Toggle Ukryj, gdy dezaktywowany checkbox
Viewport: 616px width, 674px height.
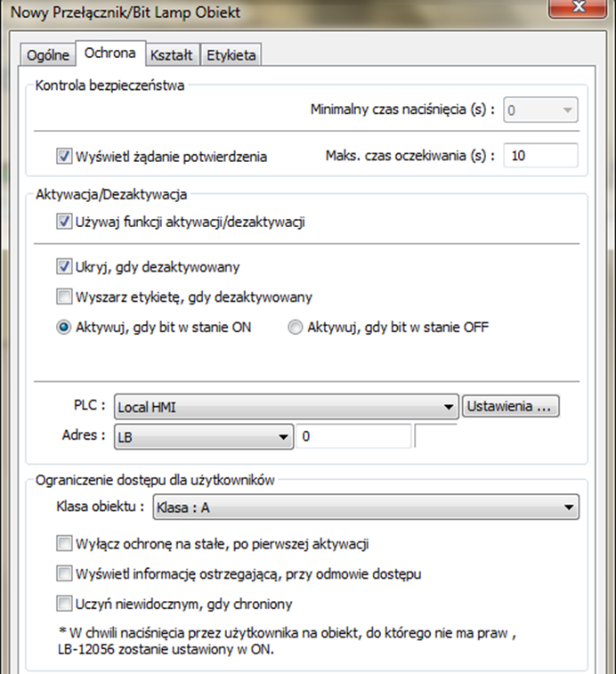coord(64,266)
